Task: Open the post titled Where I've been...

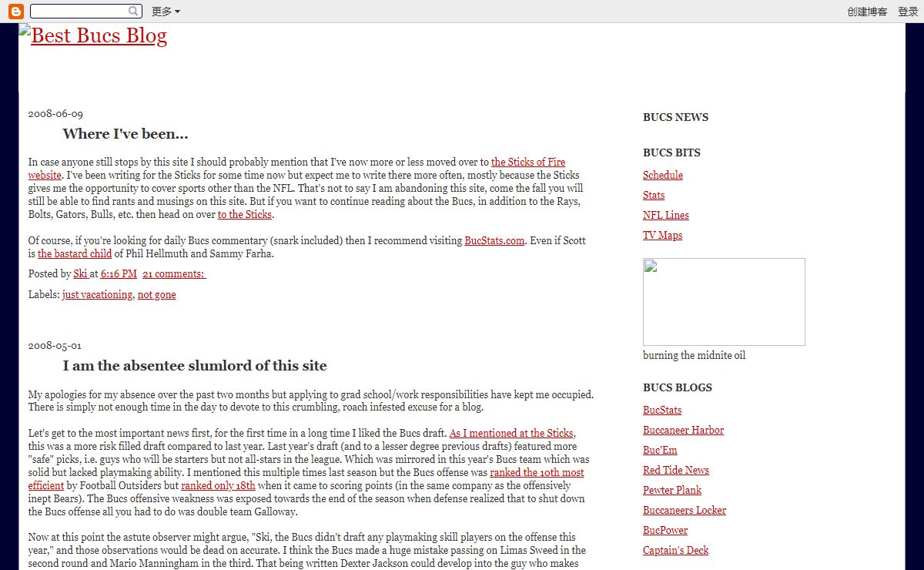Action: click(x=126, y=134)
